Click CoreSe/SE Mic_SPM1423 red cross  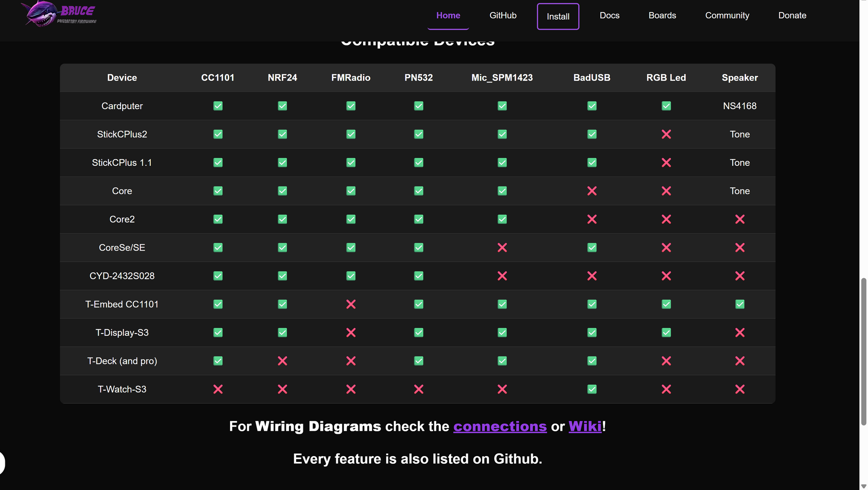[502, 247]
